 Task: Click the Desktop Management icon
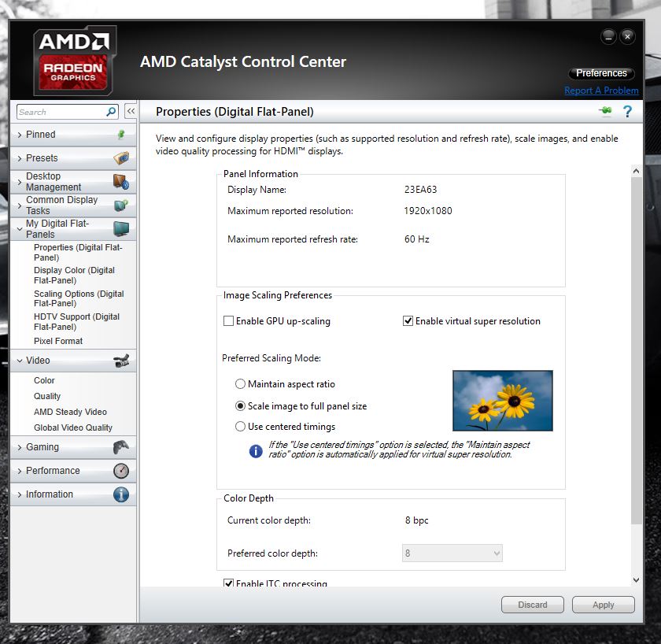pyautogui.click(x=121, y=182)
